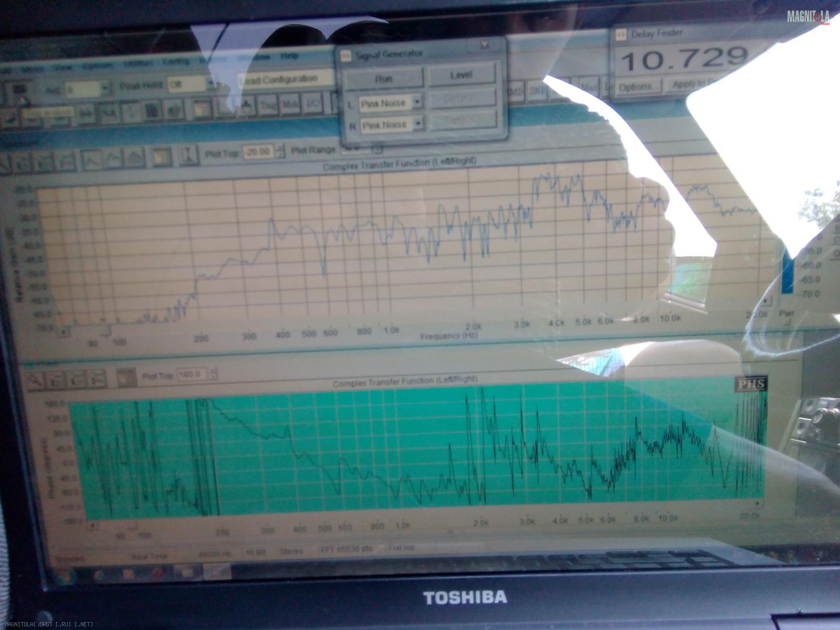Click the left scroll arrow under phase plot
Image resolution: width=840 pixels, height=630 pixels.
pyautogui.click(x=92, y=524)
